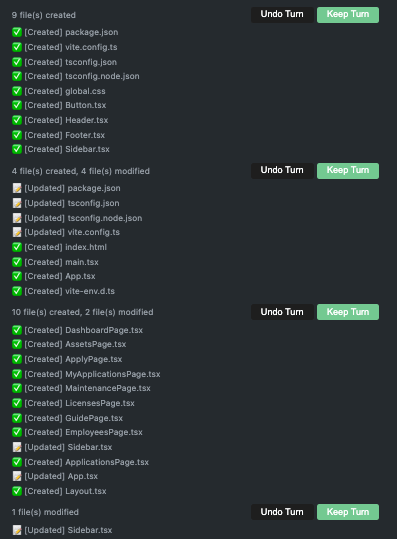
Task: Click the green check beside Created package.json
Action: pyautogui.click(x=17, y=32)
